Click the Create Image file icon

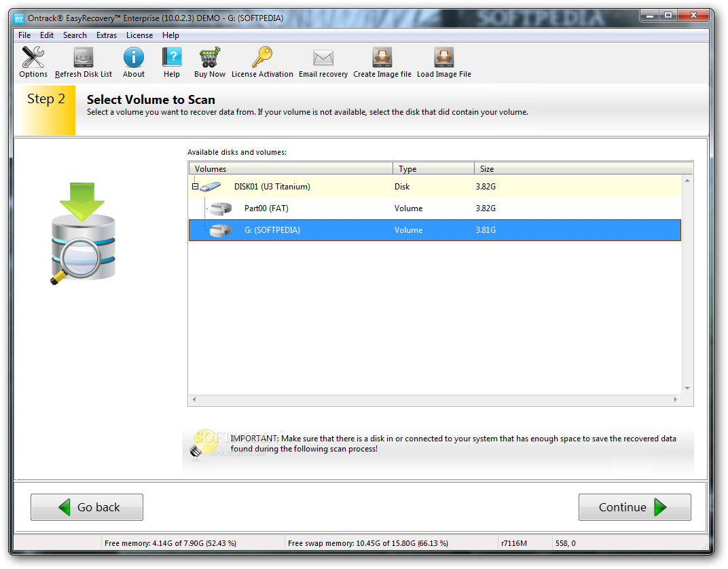coord(382,58)
